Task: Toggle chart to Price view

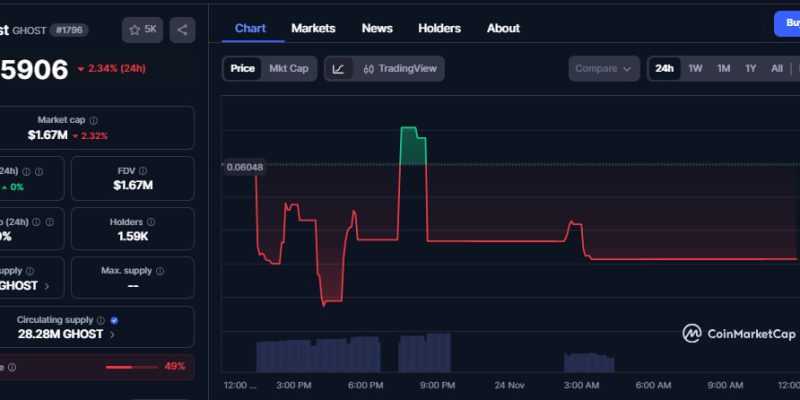Action: coord(242,69)
